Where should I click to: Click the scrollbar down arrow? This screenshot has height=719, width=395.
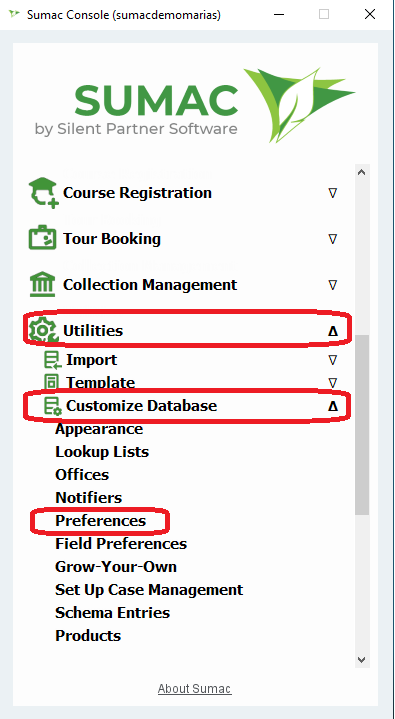point(362,659)
